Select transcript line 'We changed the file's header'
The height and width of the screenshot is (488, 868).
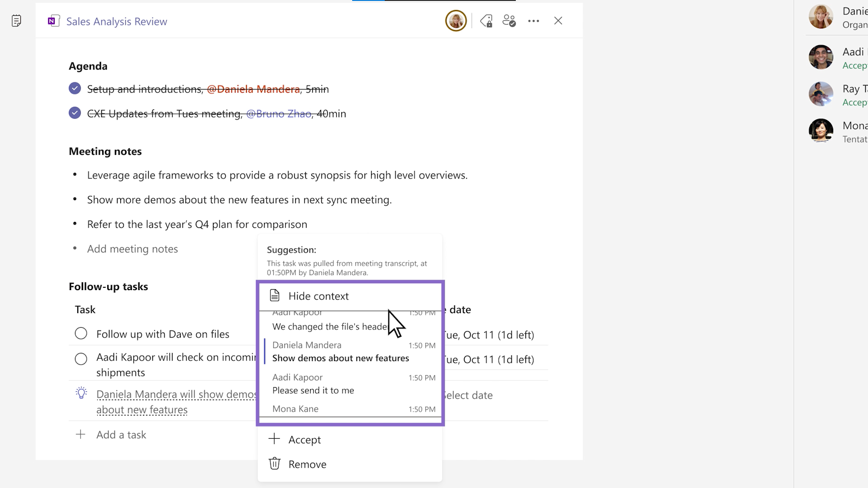(x=330, y=327)
